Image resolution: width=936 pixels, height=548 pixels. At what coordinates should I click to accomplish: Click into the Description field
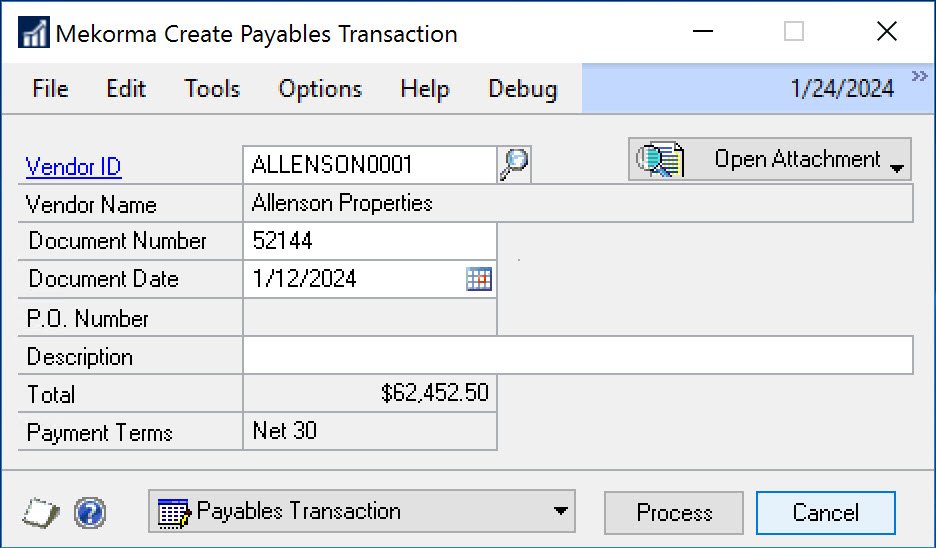[577, 355]
